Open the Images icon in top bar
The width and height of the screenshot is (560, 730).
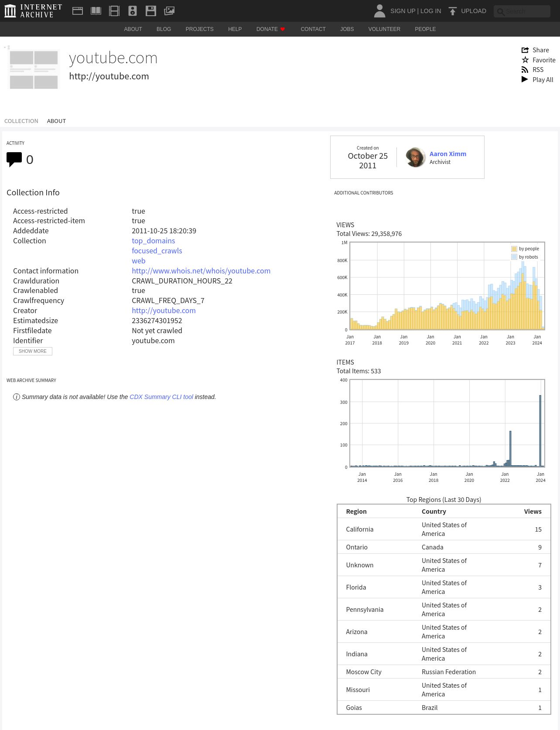(169, 11)
